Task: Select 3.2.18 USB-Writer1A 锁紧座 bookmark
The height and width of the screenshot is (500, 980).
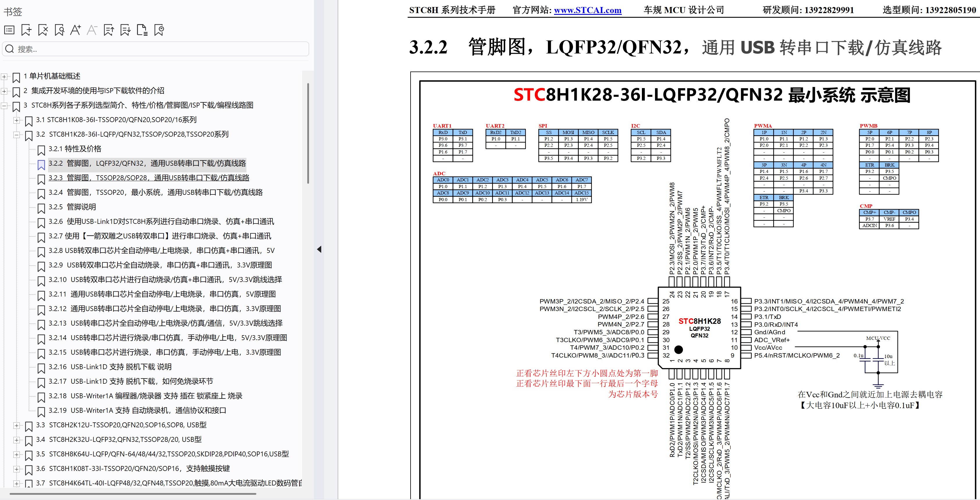Action: 145,396
